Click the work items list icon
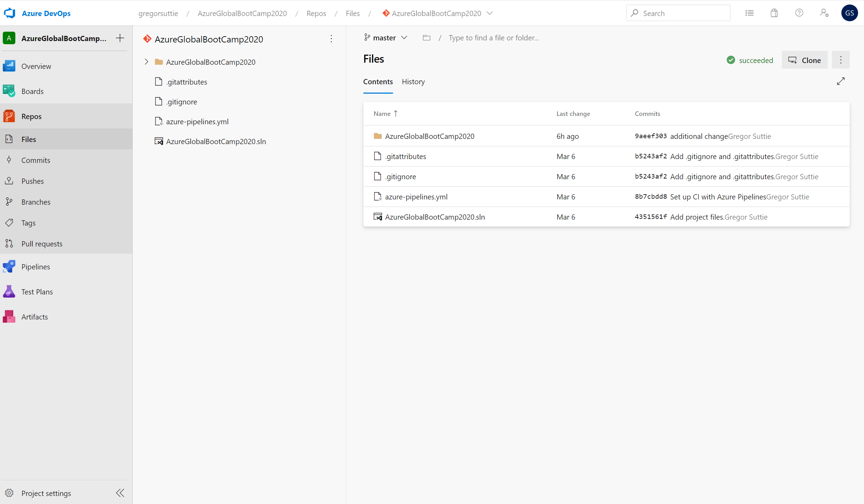The height and width of the screenshot is (504, 864). (749, 13)
